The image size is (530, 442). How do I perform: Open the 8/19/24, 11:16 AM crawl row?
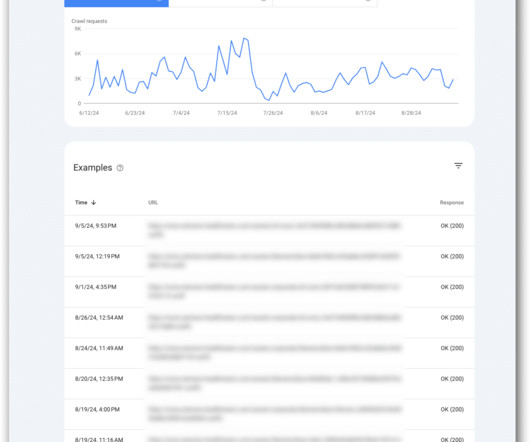point(269,436)
